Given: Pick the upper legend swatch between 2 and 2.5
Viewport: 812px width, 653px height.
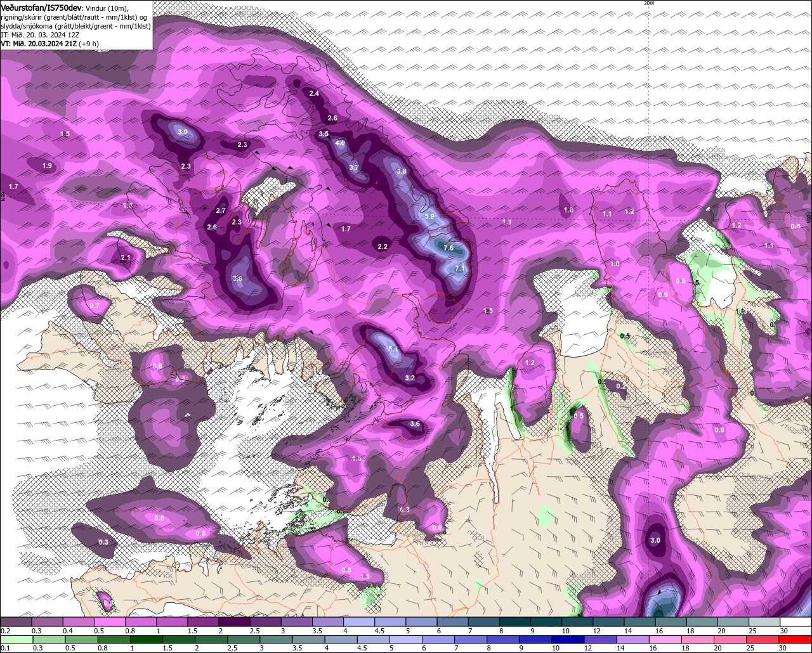Looking at the screenshot, I should pos(234,621).
